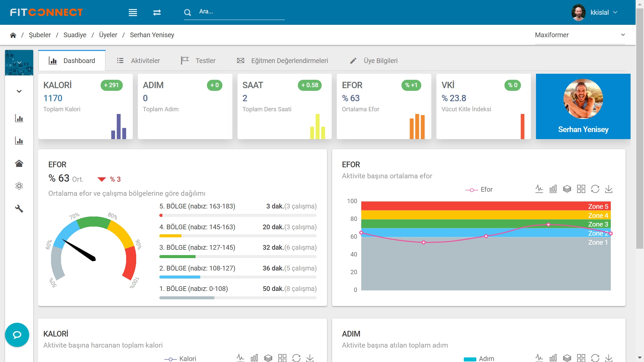Click the % 23.8 body mass index value

pyautogui.click(x=454, y=98)
